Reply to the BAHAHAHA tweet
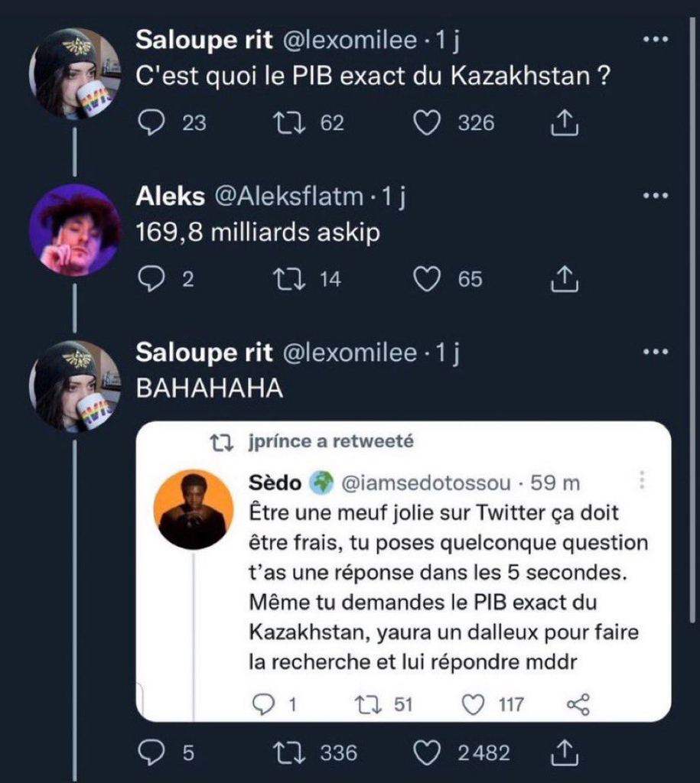This screenshot has width=700, height=783. (x=149, y=753)
